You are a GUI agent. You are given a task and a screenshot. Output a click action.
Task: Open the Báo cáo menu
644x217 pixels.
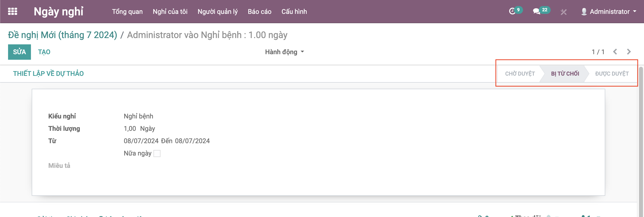pyautogui.click(x=259, y=12)
